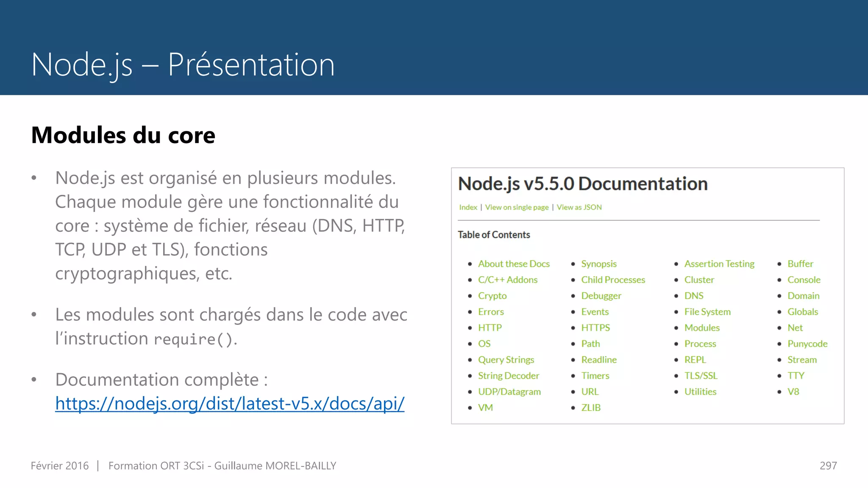Open the Crypto module link

(x=492, y=296)
